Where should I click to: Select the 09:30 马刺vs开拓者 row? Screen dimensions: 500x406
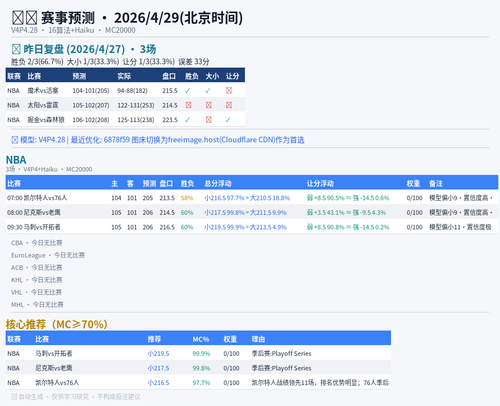(252, 227)
